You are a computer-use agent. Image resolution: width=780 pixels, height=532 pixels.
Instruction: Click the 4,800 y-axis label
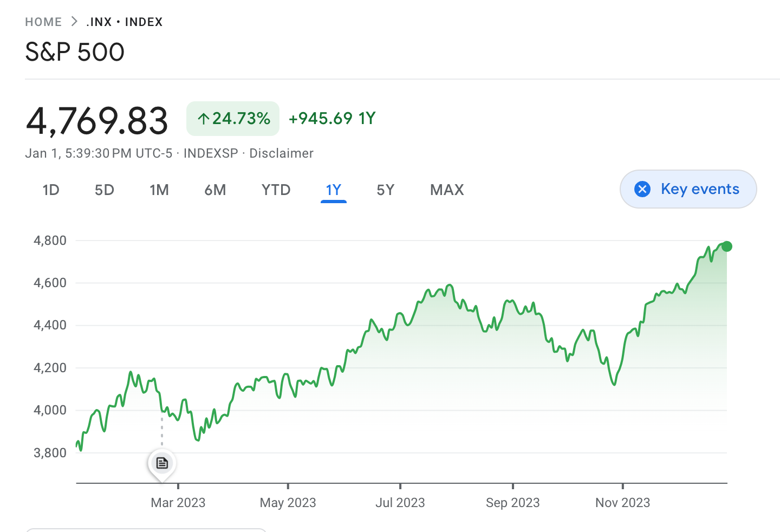(50, 241)
